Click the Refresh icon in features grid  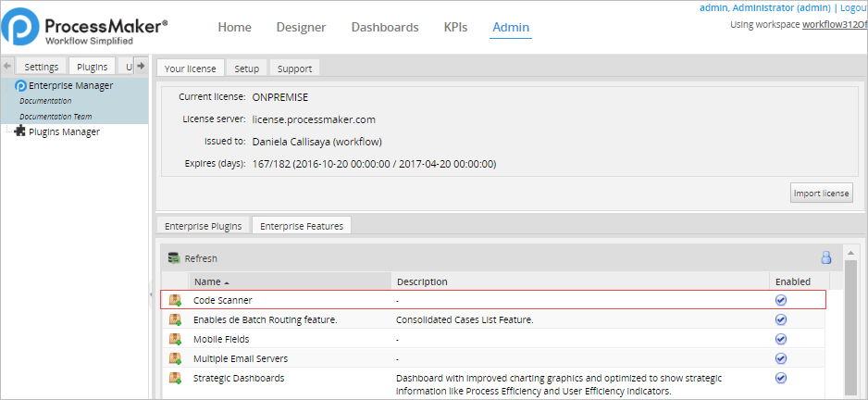pos(174,258)
